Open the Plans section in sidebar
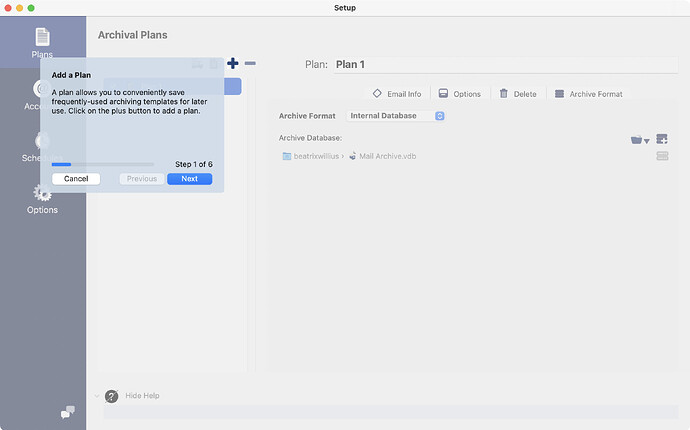The height and width of the screenshot is (430, 690). click(43, 43)
